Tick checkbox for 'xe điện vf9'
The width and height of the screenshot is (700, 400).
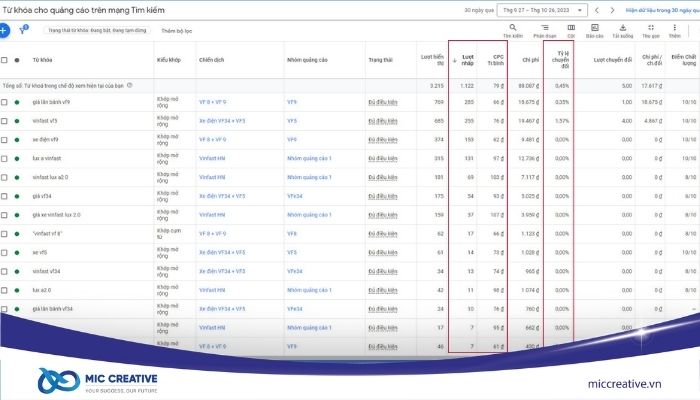[x=4, y=140]
